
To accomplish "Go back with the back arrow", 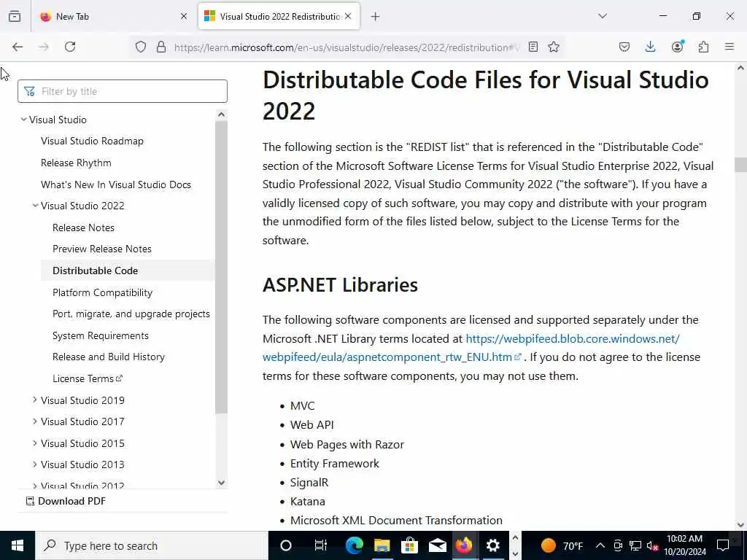I will (x=18, y=47).
